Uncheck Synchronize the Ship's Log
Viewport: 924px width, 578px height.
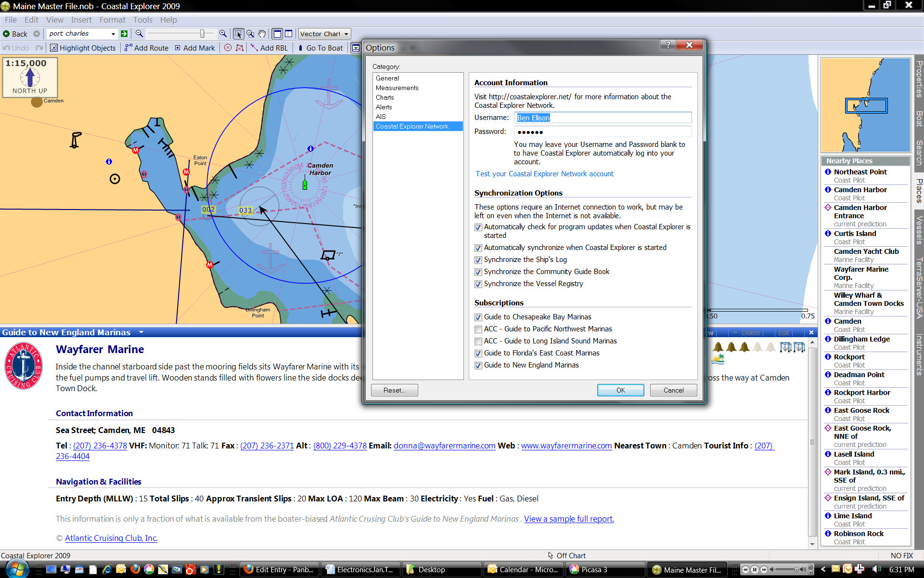pyautogui.click(x=478, y=260)
